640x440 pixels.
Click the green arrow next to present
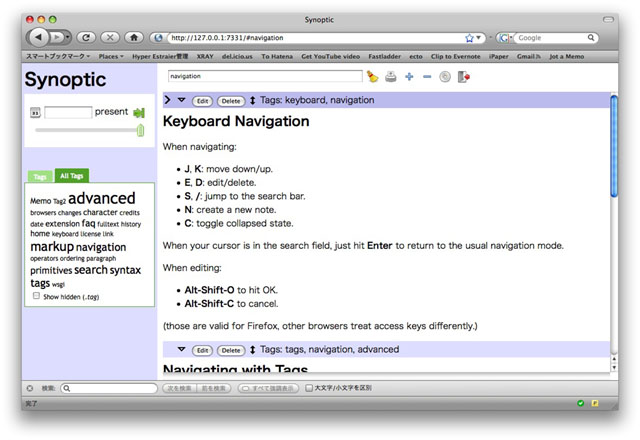pos(139,113)
